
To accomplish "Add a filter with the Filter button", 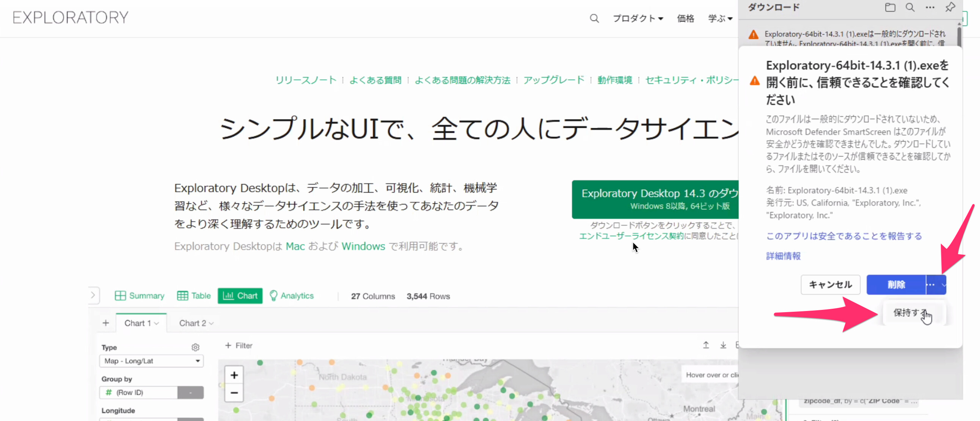I will point(239,345).
